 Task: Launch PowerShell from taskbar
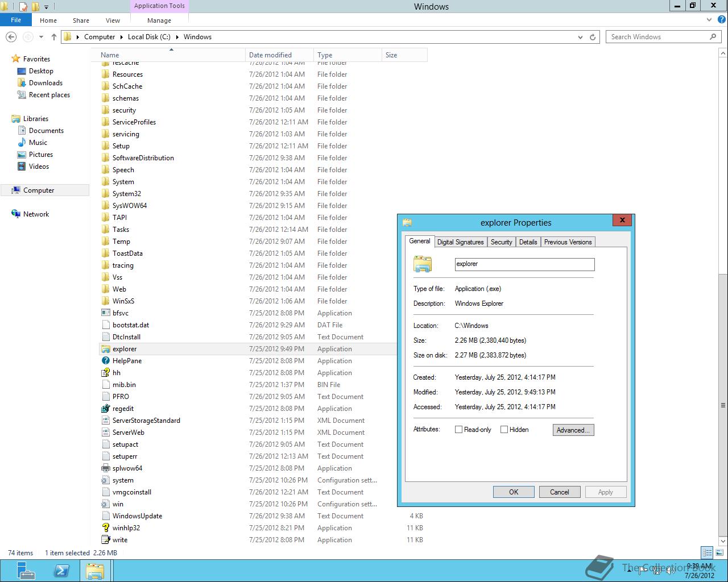click(x=61, y=571)
